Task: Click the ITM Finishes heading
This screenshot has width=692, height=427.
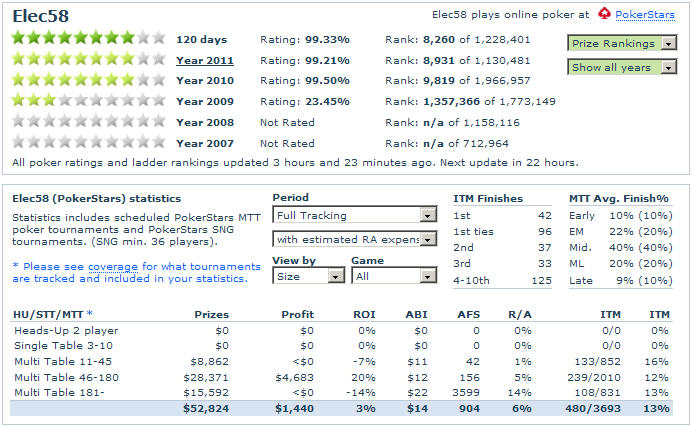Action: [x=488, y=199]
